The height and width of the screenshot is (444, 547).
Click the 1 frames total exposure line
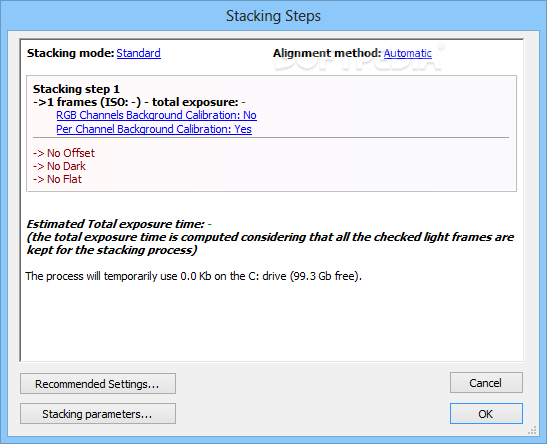(139, 102)
